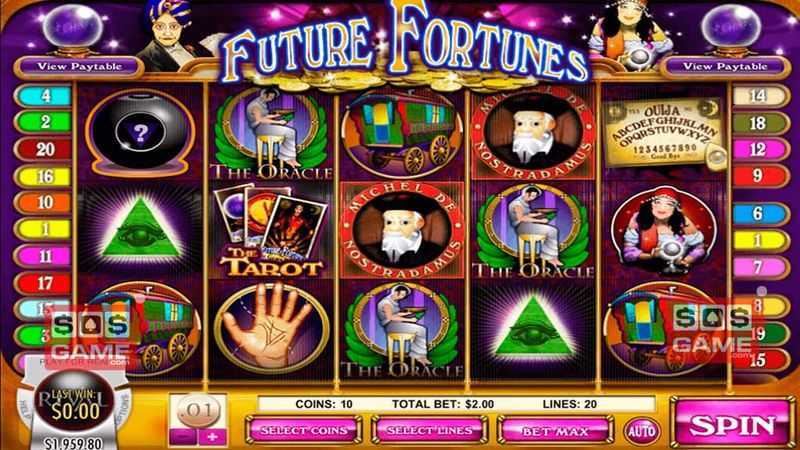
Task: Click the Magic 8-ball symbol on reel one
Action: coord(140,133)
